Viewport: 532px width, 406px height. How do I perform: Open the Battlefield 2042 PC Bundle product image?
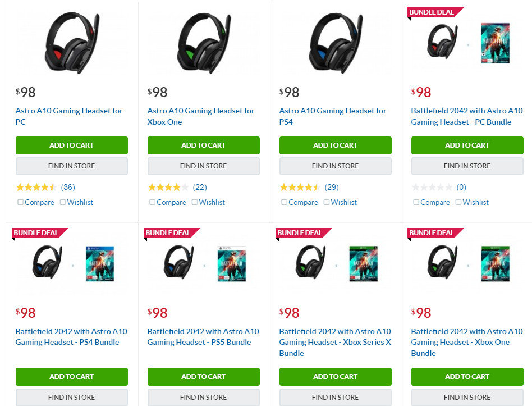[x=467, y=43]
